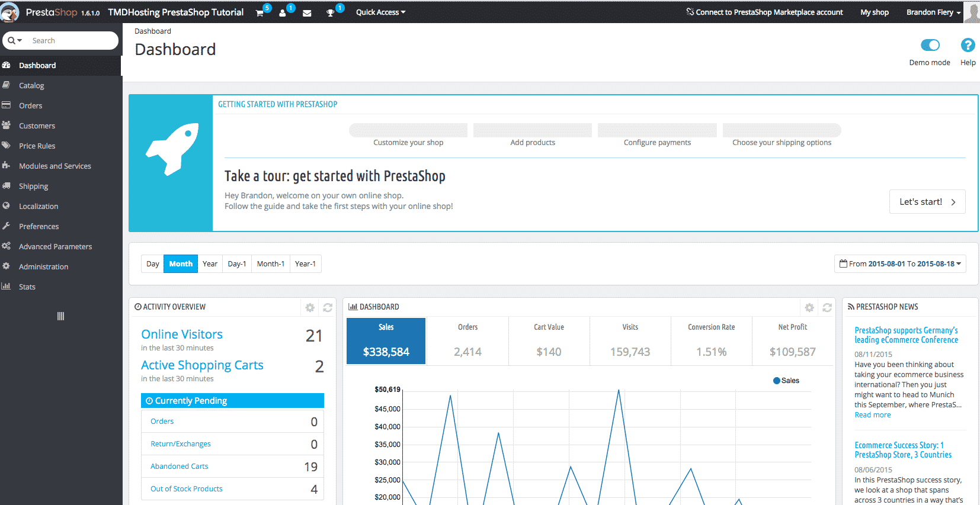Expand the Quick Access dropdown
The height and width of the screenshot is (505, 980).
[380, 12]
